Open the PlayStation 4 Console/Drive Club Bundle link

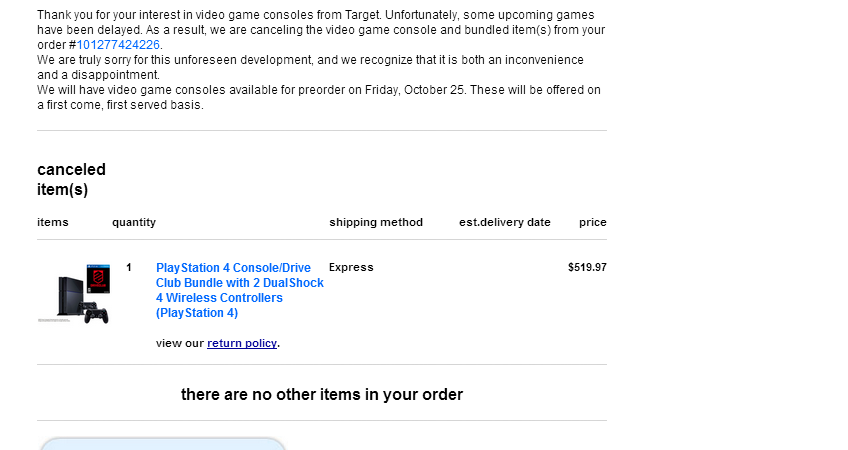pos(240,290)
